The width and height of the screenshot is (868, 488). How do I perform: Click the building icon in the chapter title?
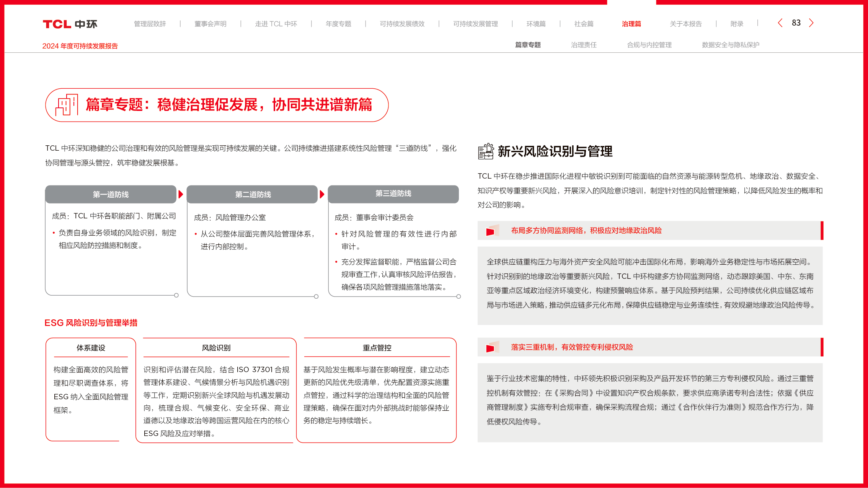(x=67, y=105)
